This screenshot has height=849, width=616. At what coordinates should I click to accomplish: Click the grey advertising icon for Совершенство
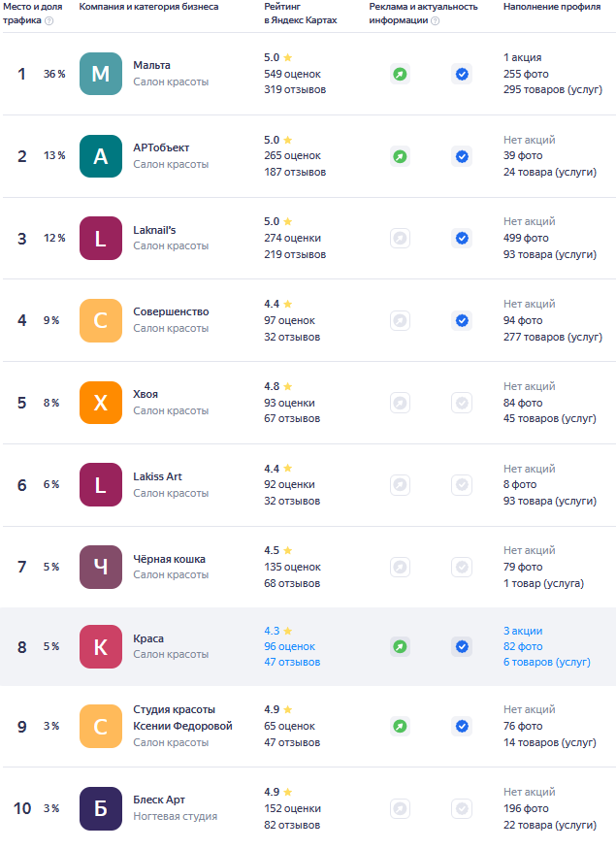[x=400, y=320]
